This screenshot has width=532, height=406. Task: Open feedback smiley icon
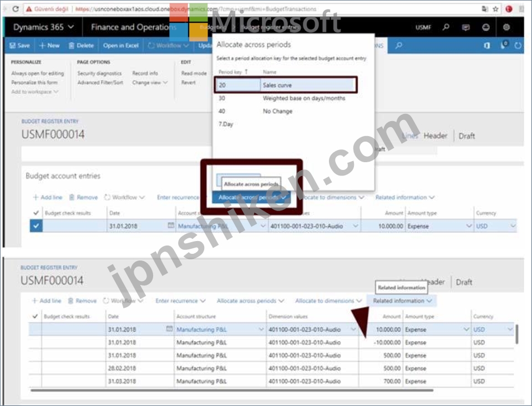[486, 27]
